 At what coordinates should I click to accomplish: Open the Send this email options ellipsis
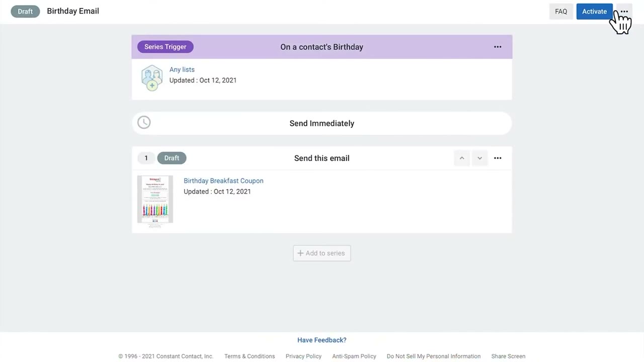[x=498, y=158]
